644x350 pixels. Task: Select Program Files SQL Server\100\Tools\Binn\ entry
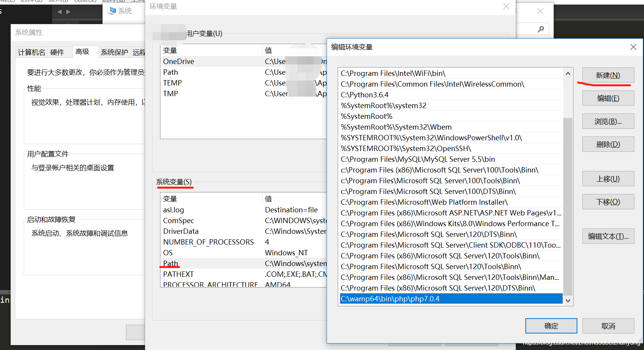451,181
